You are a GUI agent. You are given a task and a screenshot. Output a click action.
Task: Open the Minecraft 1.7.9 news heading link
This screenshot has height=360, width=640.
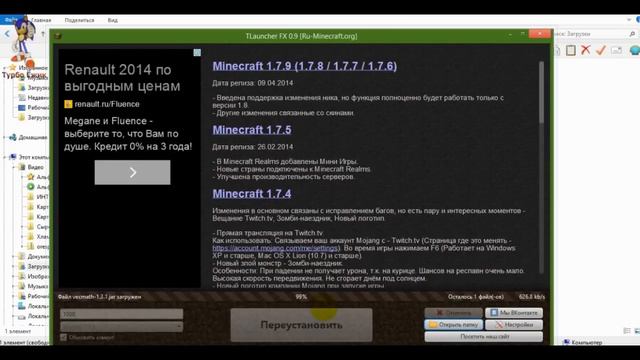tap(304, 66)
